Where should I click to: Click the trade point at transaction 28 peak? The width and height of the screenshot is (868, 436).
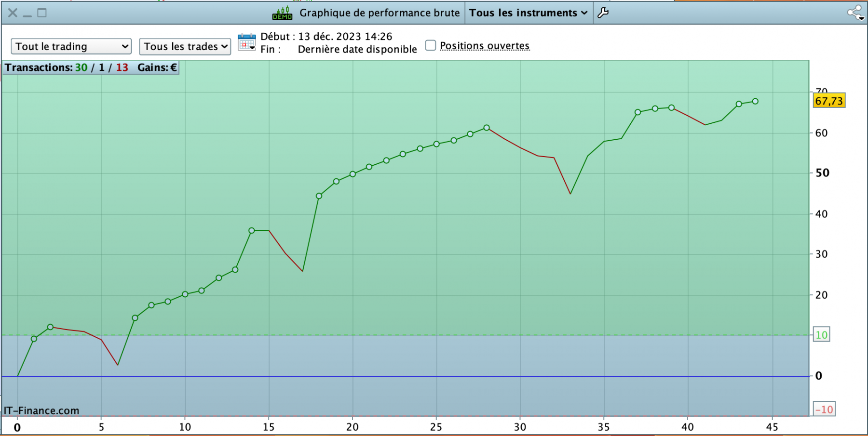pos(487,128)
